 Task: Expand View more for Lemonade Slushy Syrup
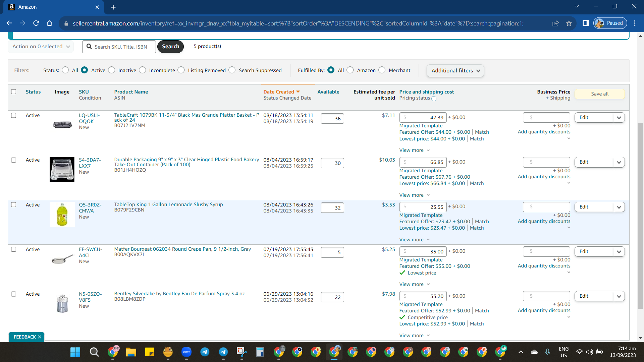(x=415, y=240)
